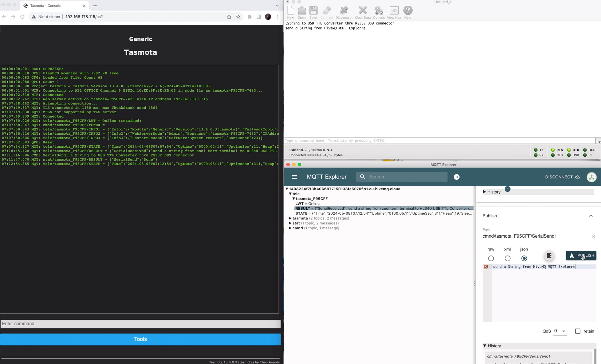Image resolution: width=601 pixels, height=364 pixels.
Task: Click the publish Topic input field
Action: pyautogui.click(x=535, y=236)
